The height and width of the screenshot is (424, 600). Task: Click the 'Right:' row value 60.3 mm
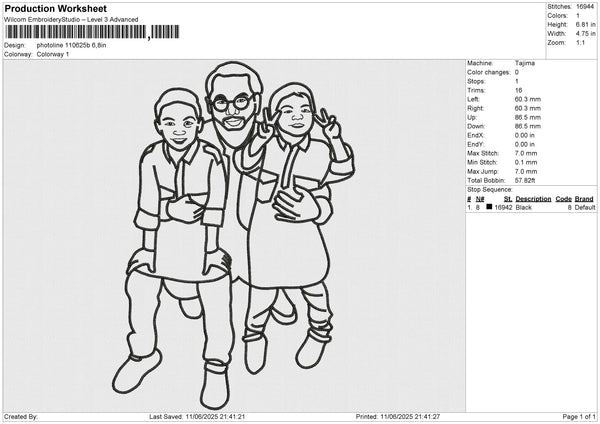pyautogui.click(x=528, y=108)
